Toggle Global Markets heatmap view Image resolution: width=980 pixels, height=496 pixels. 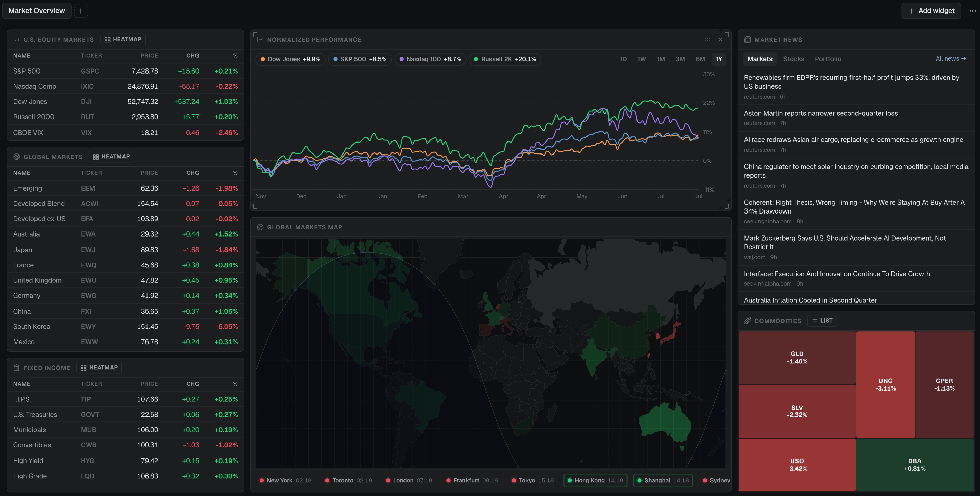112,157
